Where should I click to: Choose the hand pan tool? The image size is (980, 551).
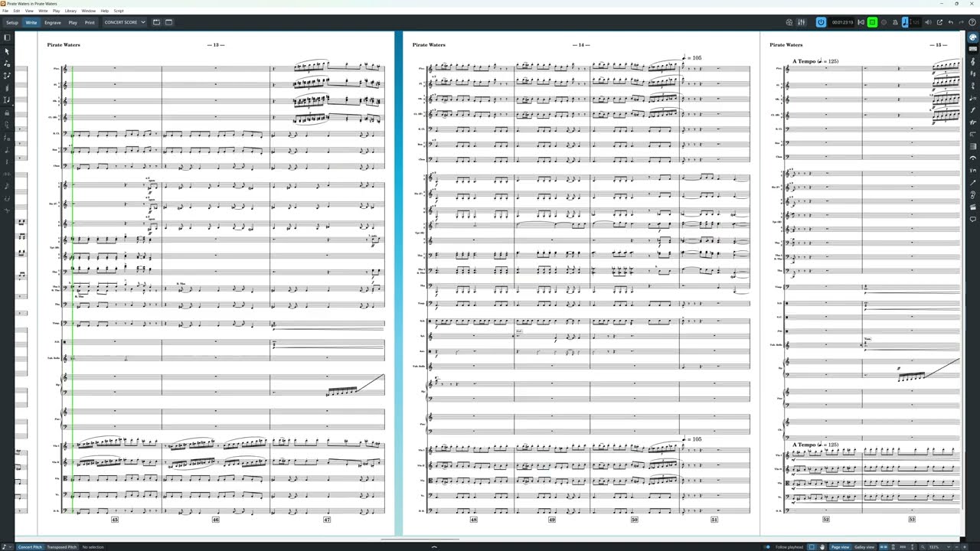click(822, 547)
